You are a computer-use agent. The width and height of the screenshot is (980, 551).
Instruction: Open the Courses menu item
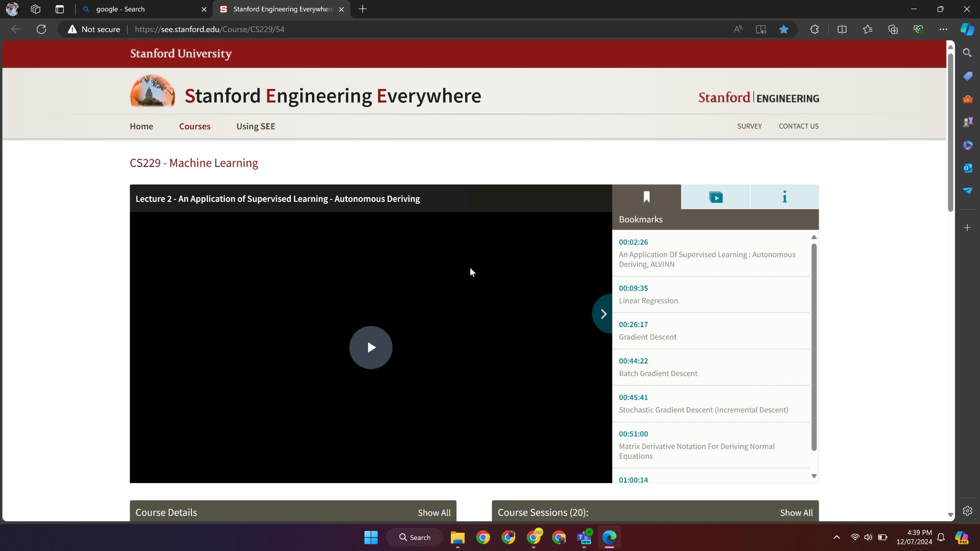[x=194, y=126]
